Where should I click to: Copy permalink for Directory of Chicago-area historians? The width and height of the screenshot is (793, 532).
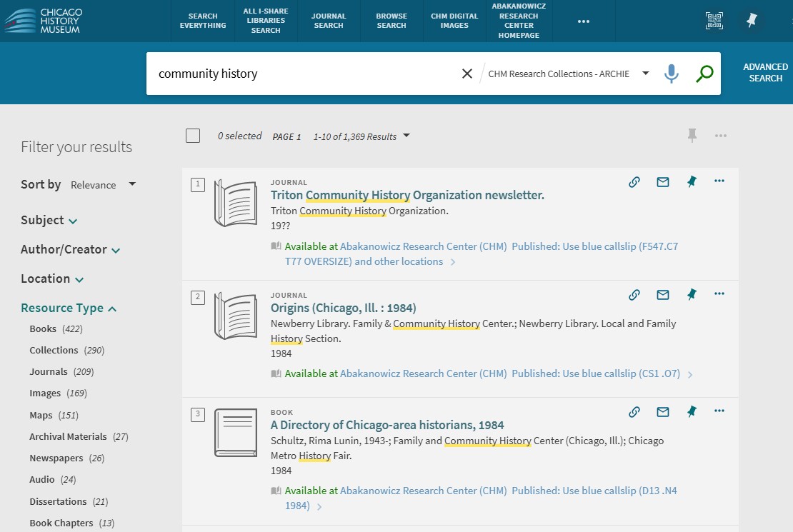[634, 412]
